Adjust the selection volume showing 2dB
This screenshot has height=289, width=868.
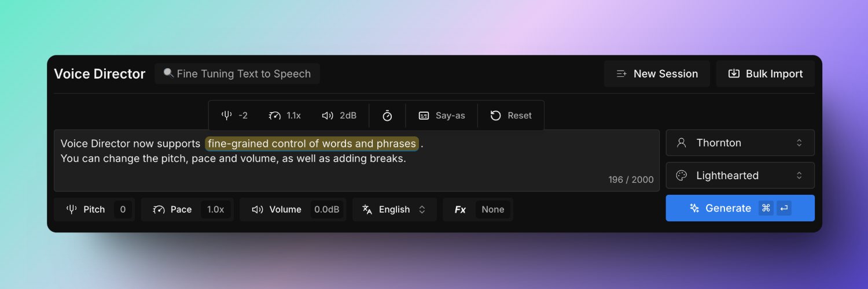click(339, 116)
